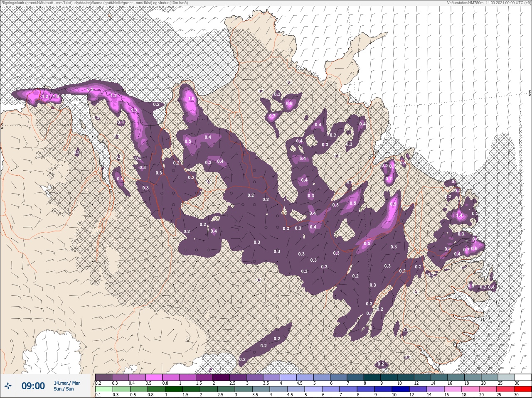Select the lower legend swatch labeled 0.1
The height and width of the screenshot is (398, 532).
(x=104, y=389)
